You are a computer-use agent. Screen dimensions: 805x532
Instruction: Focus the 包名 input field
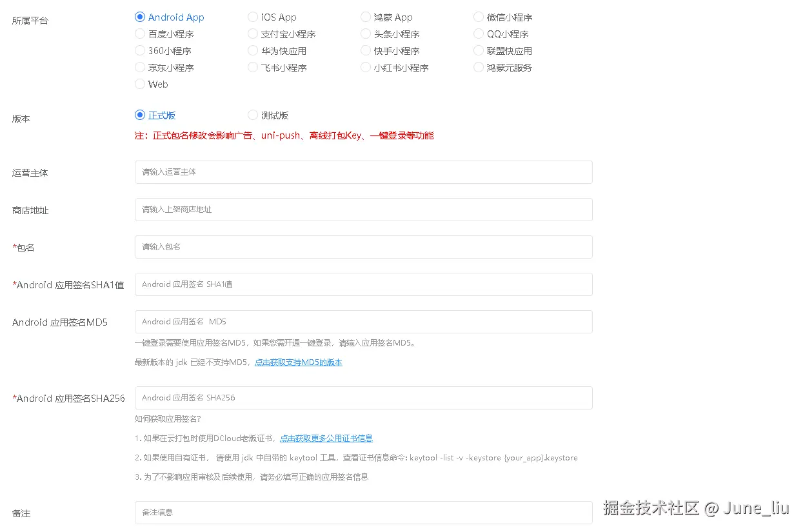pyautogui.click(x=363, y=247)
